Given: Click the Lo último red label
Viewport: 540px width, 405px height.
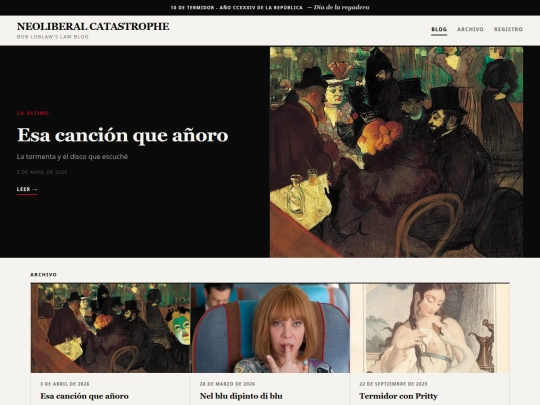Looking at the screenshot, I should point(33,113).
